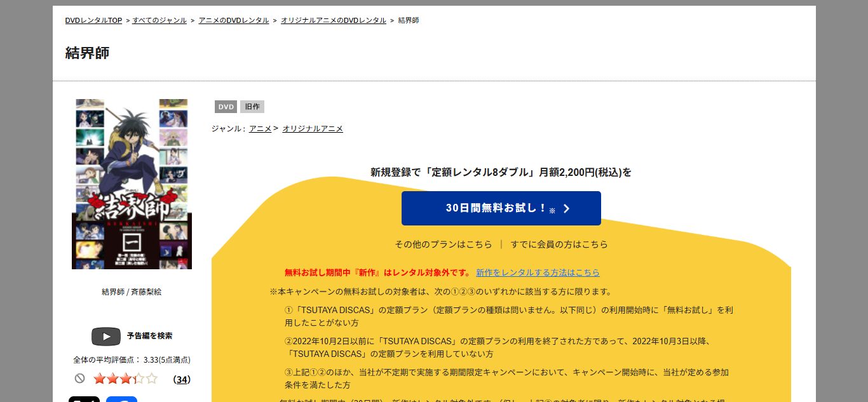Click the アニメ genre link
Screen dimensions: 868x402
(260, 128)
